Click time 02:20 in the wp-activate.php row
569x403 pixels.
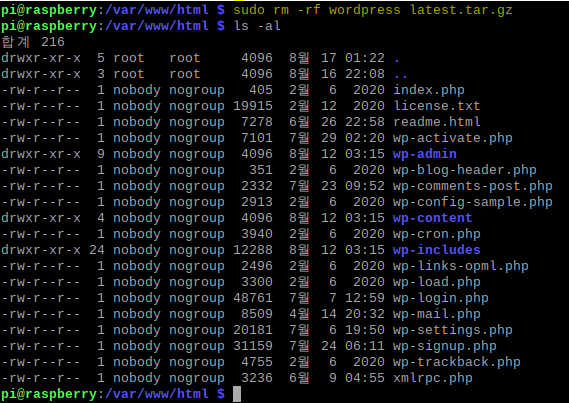pyautogui.click(x=365, y=138)
